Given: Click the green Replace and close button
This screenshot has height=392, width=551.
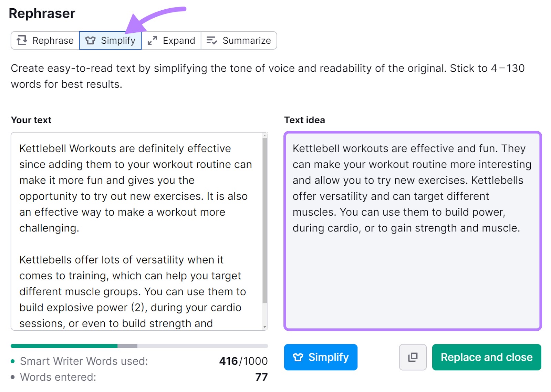Looking at the screenshot, I should (486, 357).
